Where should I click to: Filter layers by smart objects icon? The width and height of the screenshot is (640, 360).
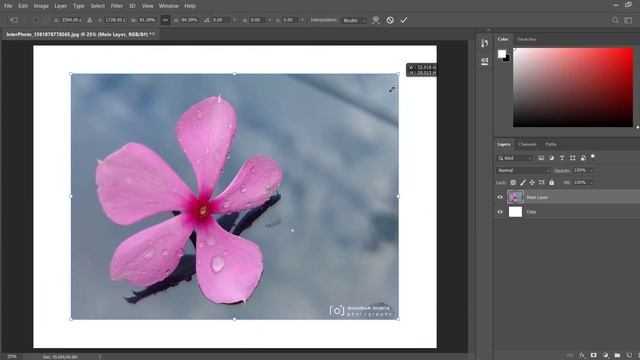tap(583, 158)
